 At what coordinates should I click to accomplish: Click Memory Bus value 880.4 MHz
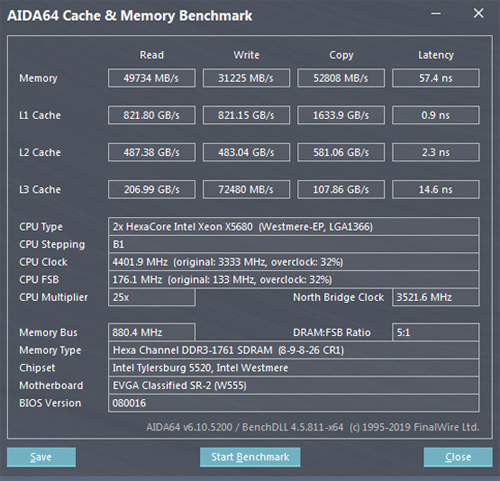151,332
